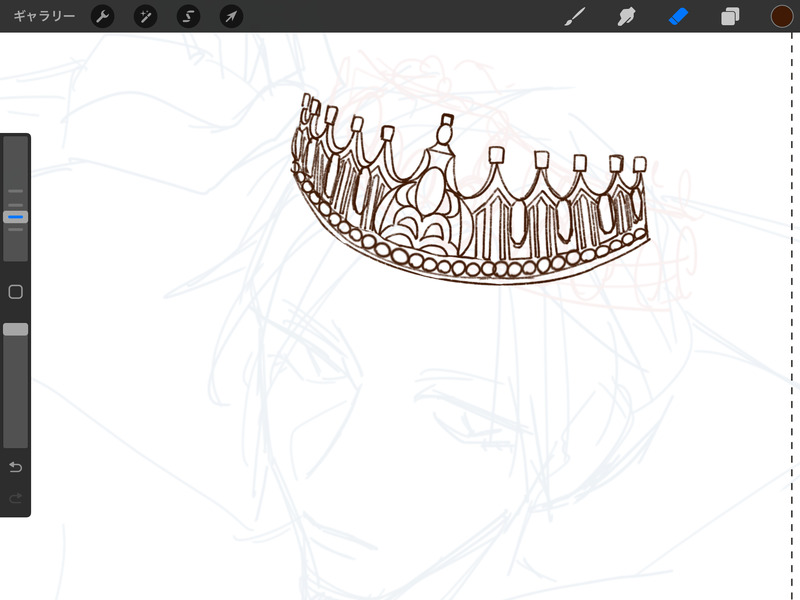Adjust the brush size slider handle
This screenshot has height=600, width=800.
(15, 217)
